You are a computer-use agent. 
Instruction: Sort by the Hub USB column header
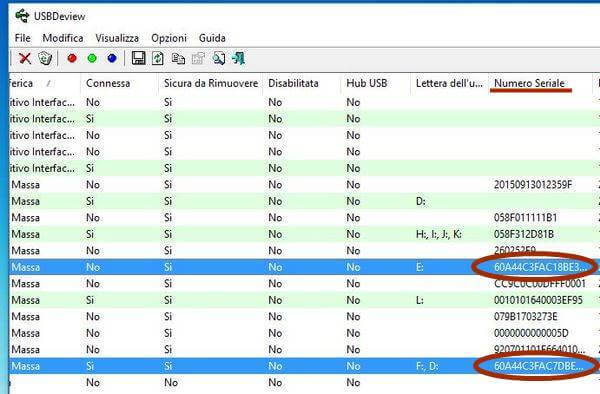(x=375, y=83)
